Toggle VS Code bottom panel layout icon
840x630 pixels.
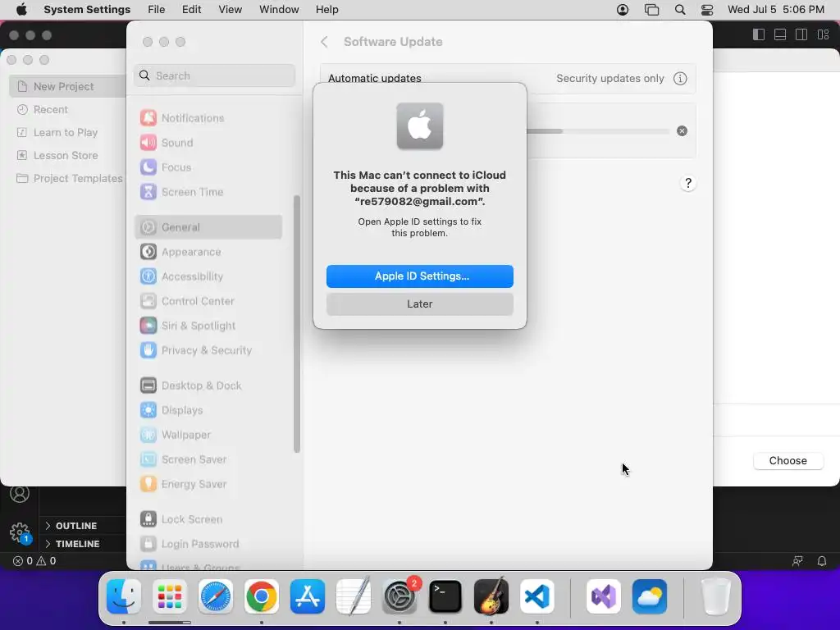(780, 34)
